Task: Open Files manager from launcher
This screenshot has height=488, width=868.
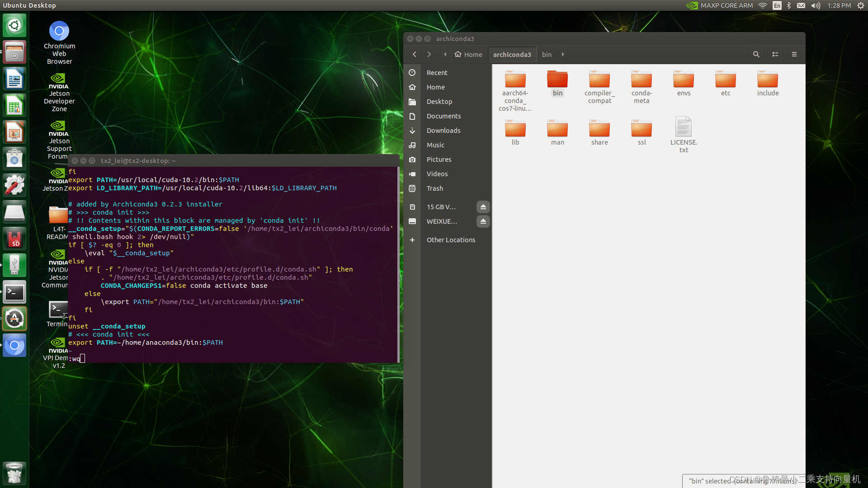Action: [14, 52]
